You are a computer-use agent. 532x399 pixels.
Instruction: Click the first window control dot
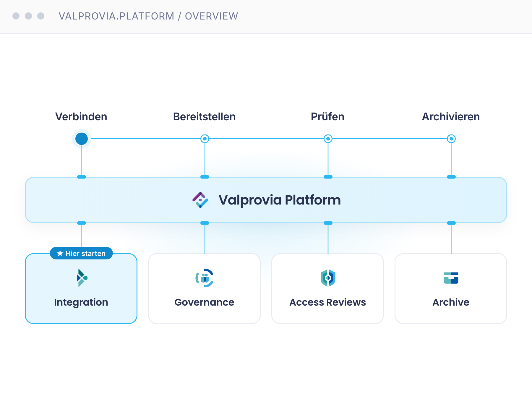(16, 16)
